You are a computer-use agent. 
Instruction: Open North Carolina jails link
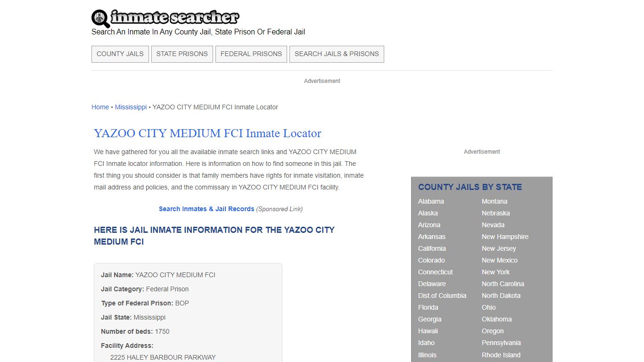503,284
